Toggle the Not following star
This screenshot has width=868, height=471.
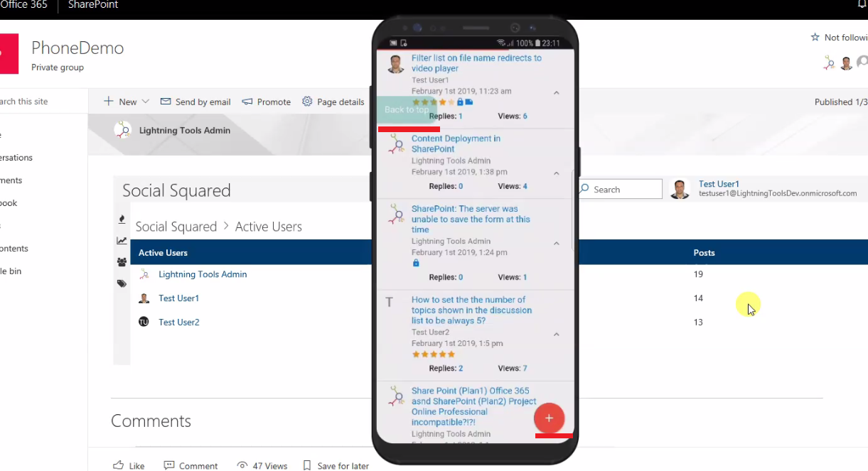click(x=815, y=38)
